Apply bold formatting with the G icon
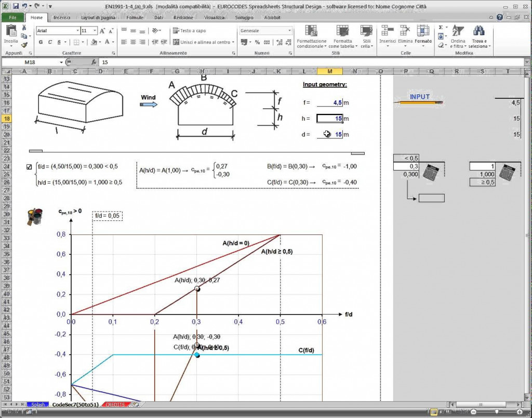The height and width of the screenshot is (418, 532). pos(41,41)
